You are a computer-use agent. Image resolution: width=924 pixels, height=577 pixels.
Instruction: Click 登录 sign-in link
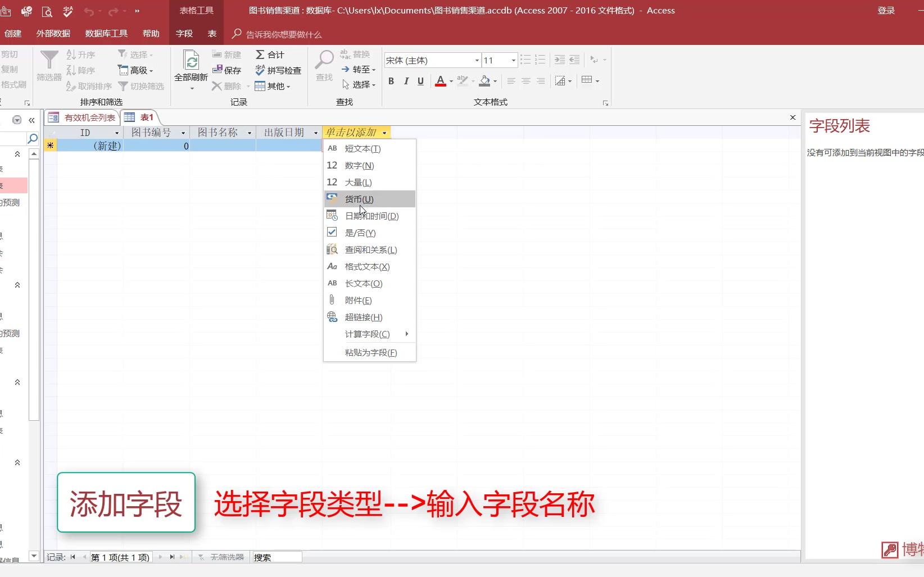886,11
